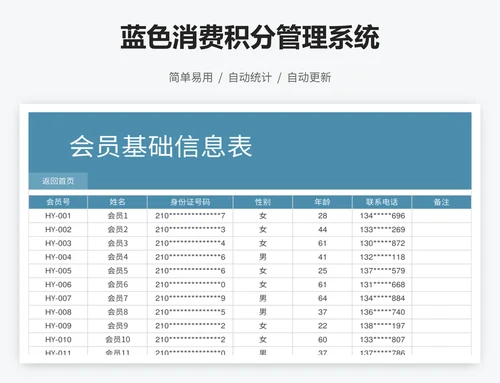Select name cell 会员10
Image resolution: width=500 pixels, height=383 pixels.
117,340
